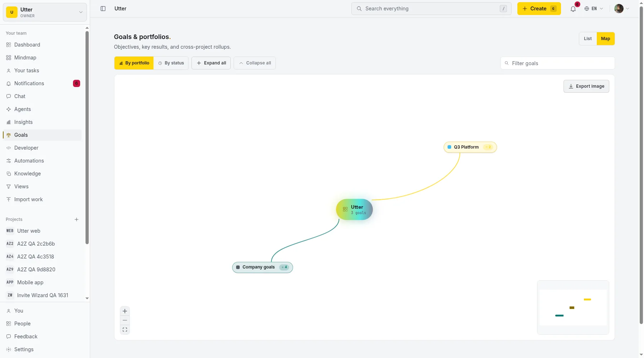Image resolution: width=644 pixels, height=358 pixels.
Task: Open Agents page
Action: [42, 109]
